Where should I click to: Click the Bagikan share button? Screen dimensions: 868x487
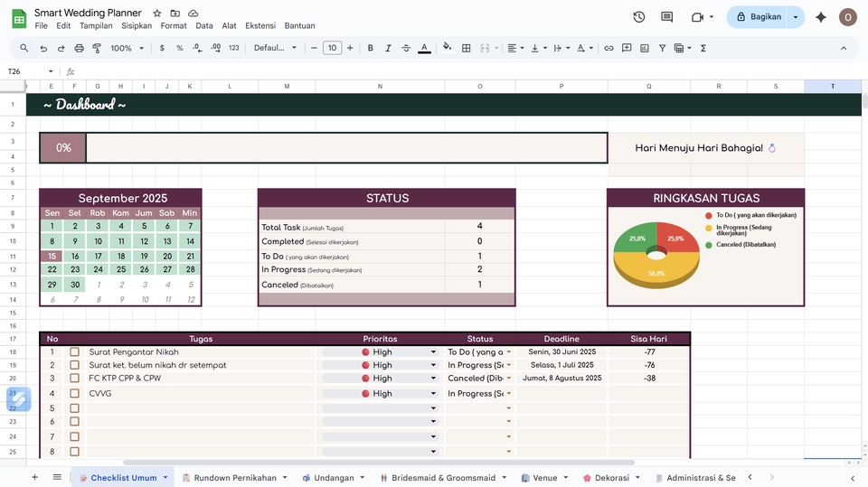(x=758, y=17)
